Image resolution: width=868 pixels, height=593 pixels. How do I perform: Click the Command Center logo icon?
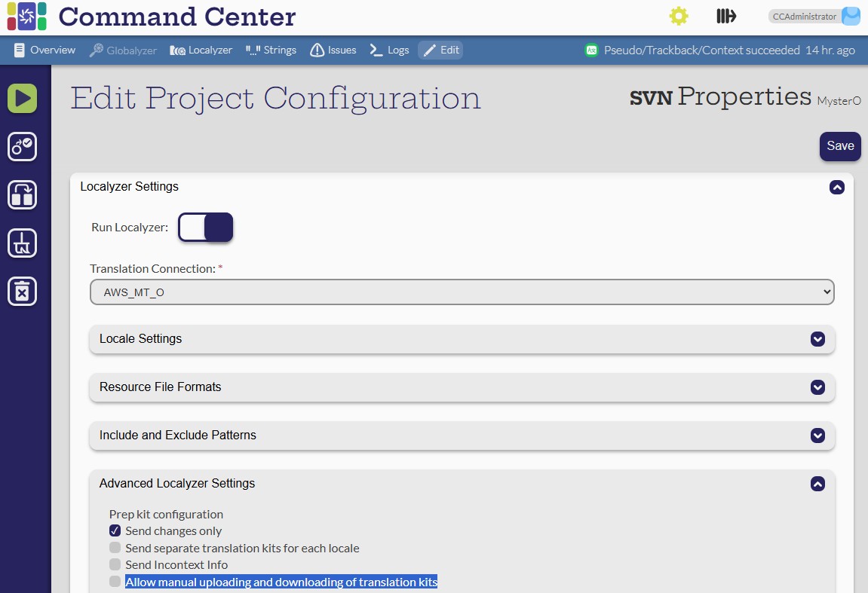click(26, 17)
